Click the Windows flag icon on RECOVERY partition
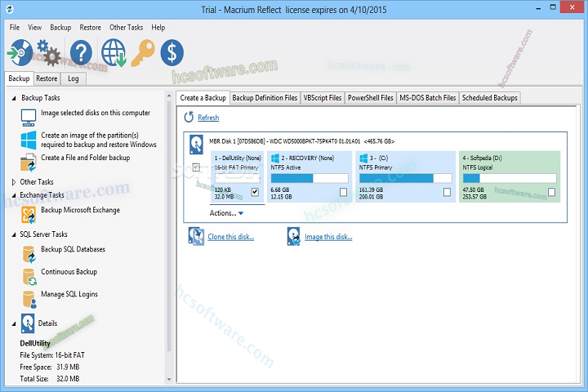Viewport: 588px width, 392px height. click(x=275, y=158)
